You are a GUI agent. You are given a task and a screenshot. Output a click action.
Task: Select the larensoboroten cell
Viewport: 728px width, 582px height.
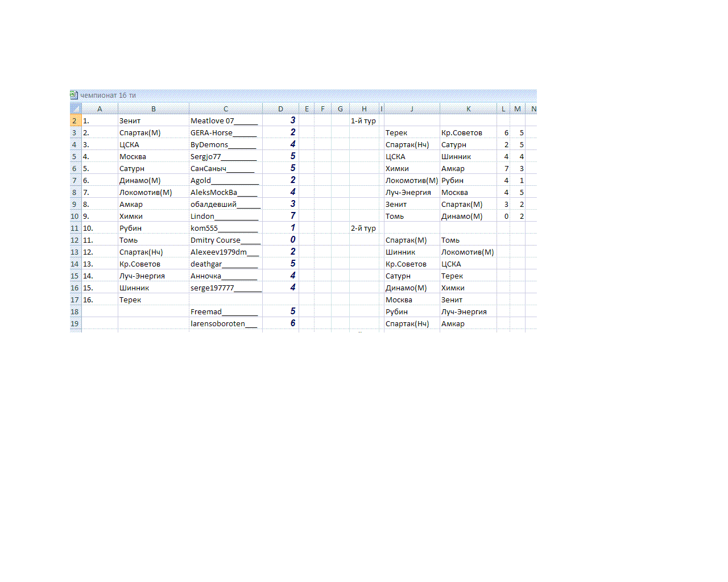pyautogui.click(x=218, y=323)
